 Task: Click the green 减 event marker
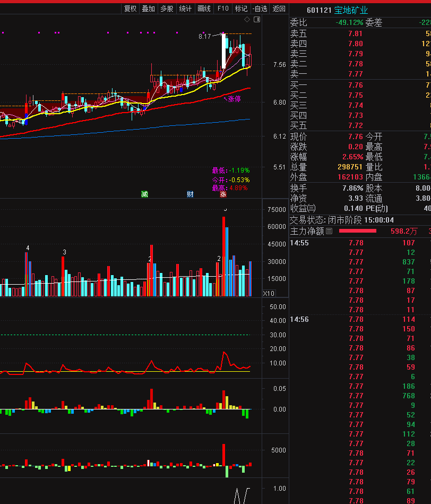coord(144,194)
